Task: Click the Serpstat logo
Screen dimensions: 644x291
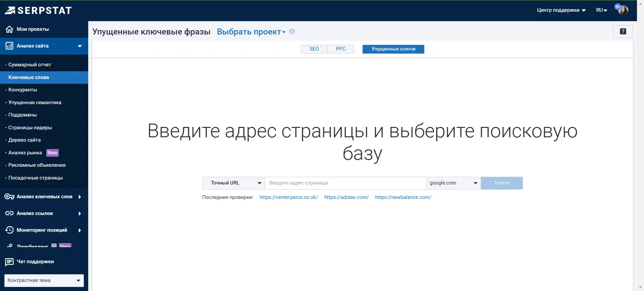Action: click(38, 11)
